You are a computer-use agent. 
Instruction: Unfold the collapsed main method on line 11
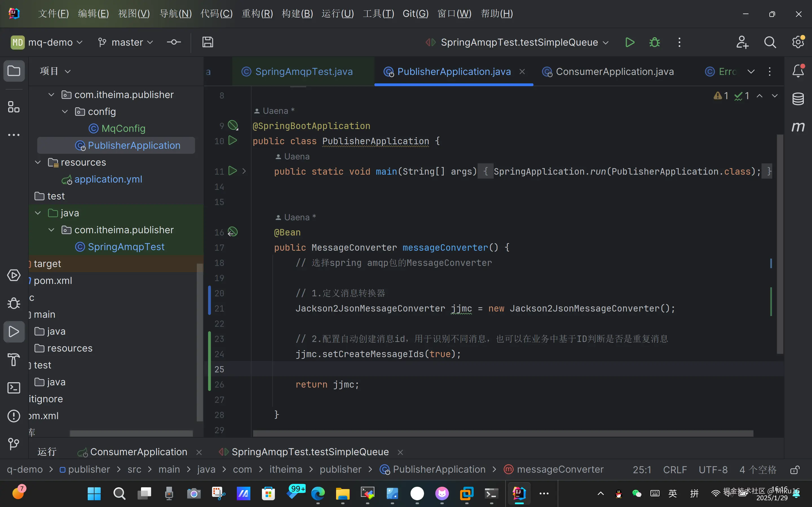tap(244, 171)
